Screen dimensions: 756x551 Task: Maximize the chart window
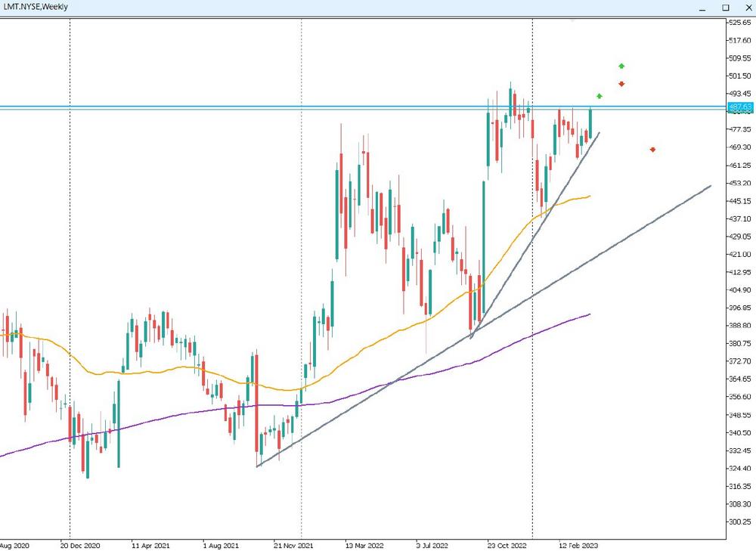tap(726, 7)
